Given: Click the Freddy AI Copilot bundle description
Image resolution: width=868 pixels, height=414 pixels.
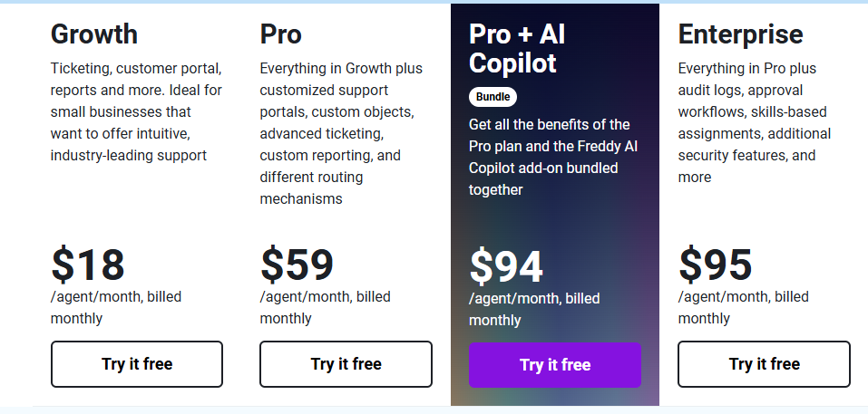Looking at the screenshot, I should pyautogui.click(x=550, y=157).
